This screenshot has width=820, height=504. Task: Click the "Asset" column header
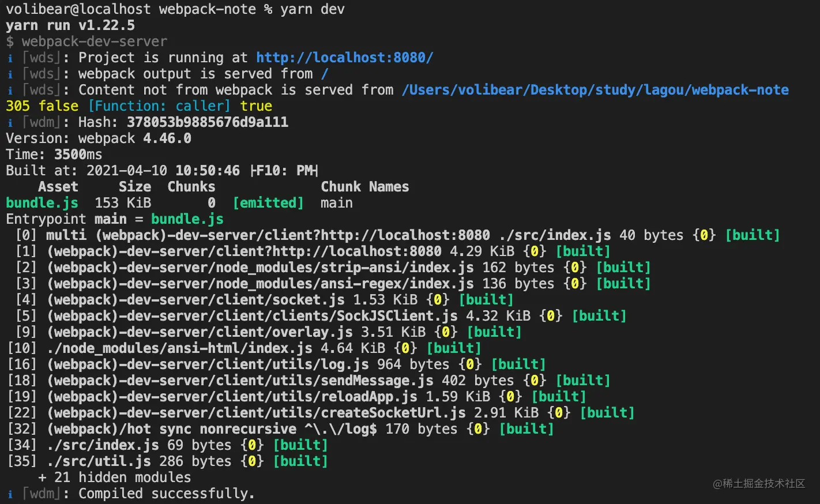(x=58, y=187)
